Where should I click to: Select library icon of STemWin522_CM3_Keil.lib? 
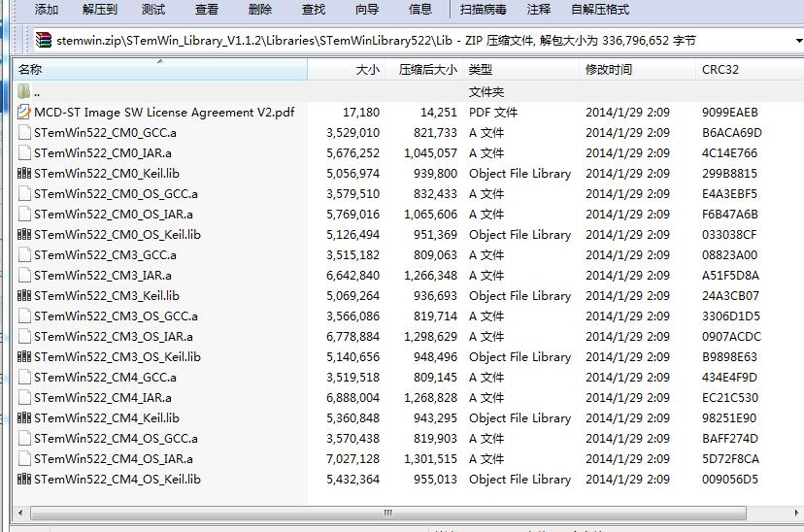(24, 295)
